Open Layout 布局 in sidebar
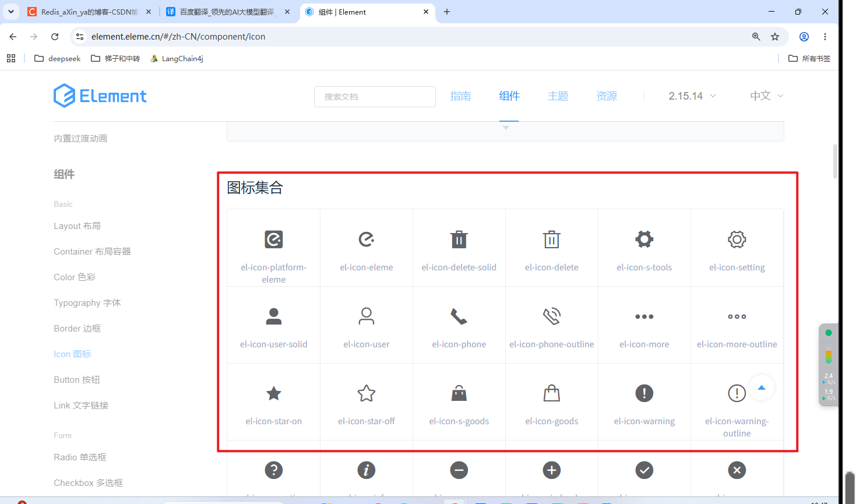Screen dimensions: 856x504 pyautogui.click(x=77, y=226)
